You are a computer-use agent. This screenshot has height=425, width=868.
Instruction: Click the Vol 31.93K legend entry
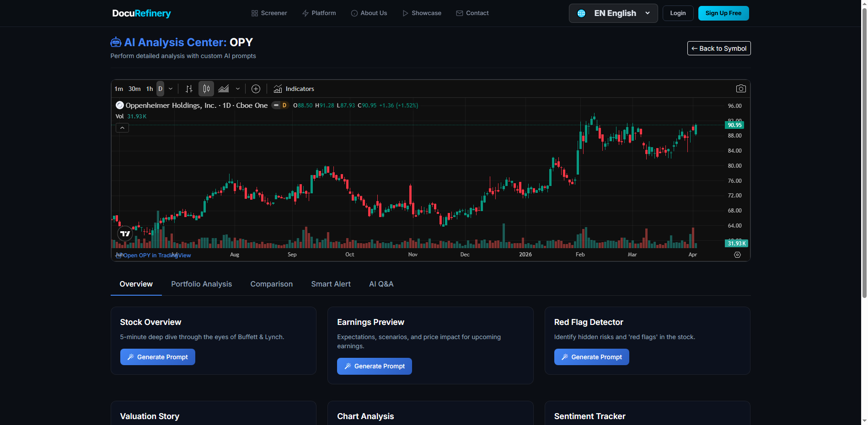[131, 116]
